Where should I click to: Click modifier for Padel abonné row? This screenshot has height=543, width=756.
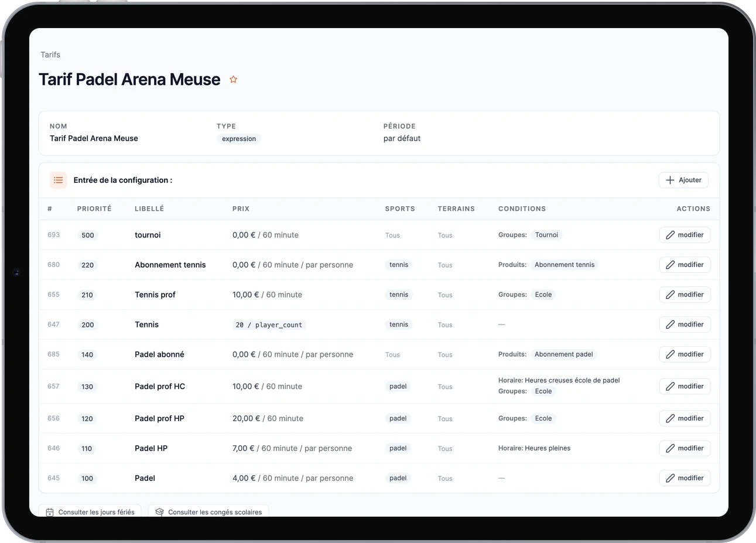(685, 354)
